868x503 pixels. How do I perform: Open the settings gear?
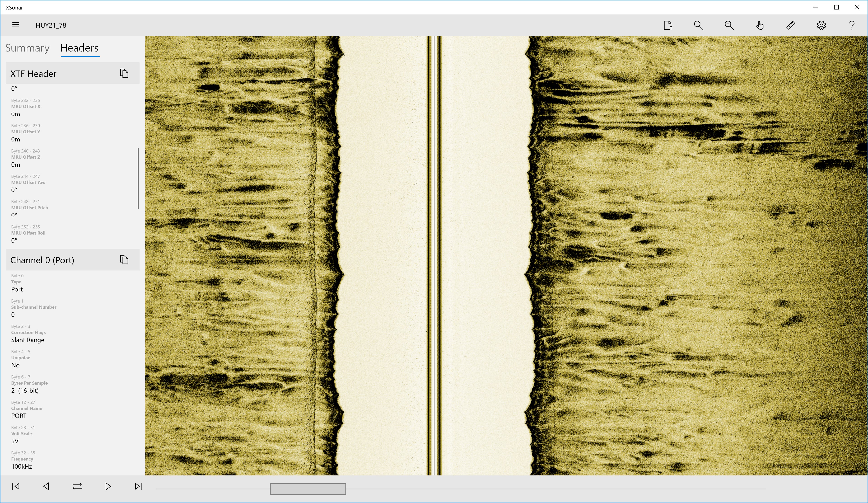(x=821, y=25)
